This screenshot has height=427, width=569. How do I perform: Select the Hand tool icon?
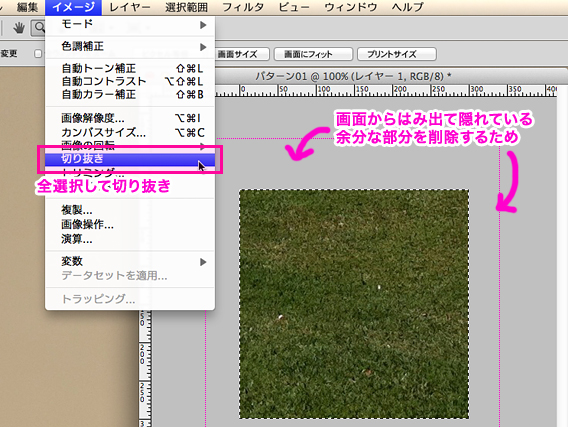click(18, 28)
